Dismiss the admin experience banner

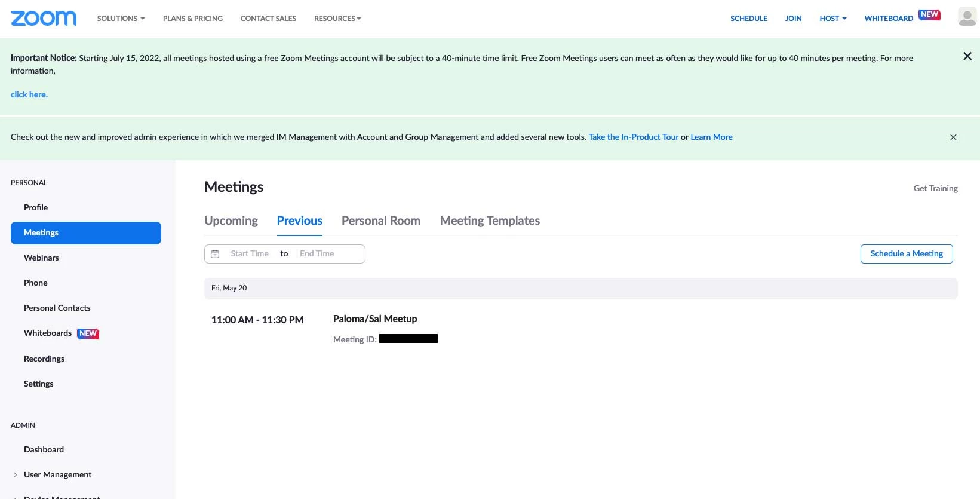(953, 137)
